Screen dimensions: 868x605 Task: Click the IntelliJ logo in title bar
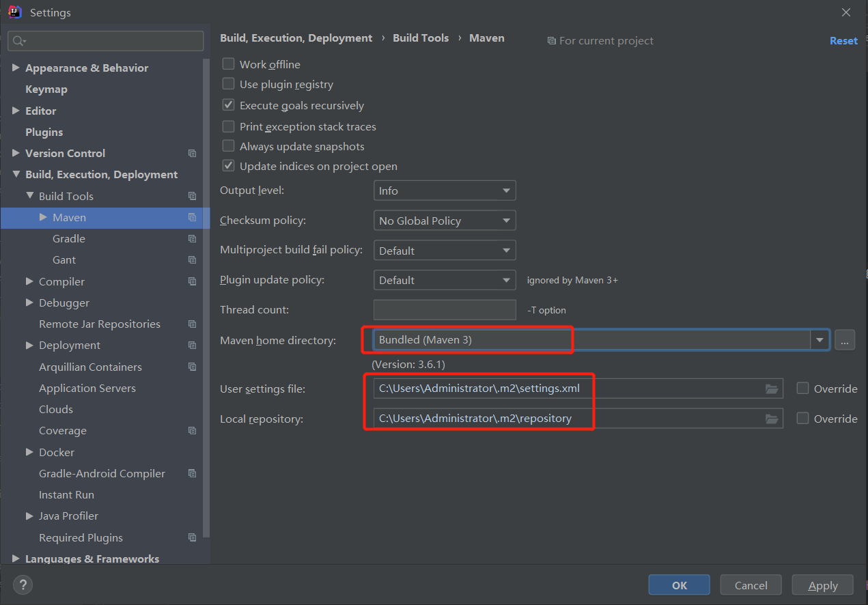tap(14, 12)
